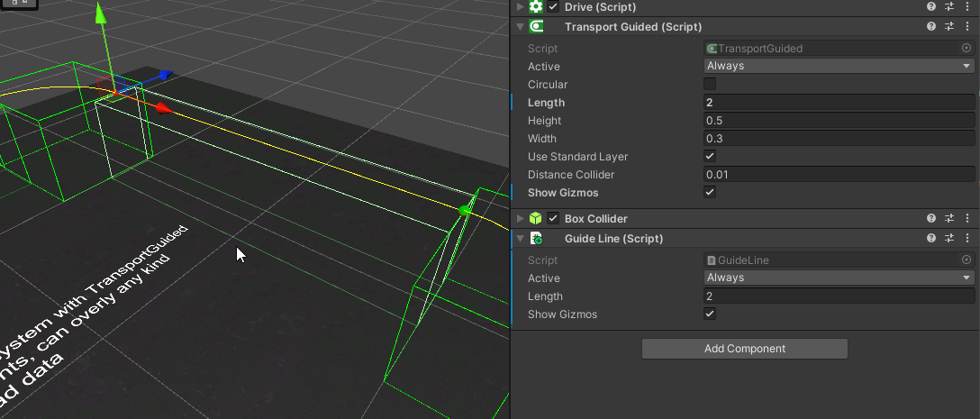Open the Active dropdown in Transport Guided
The width and height of the screenshot is (980, 419).
pyautogui.click(x=839, y=66)
